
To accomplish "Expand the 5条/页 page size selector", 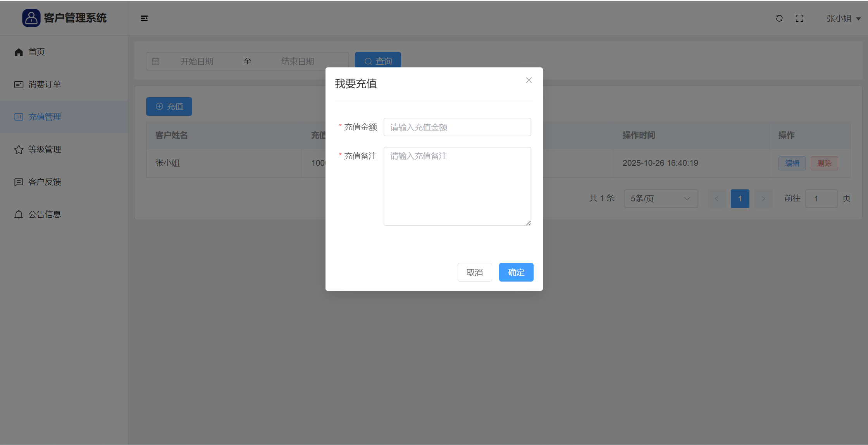I will point(660,199).
